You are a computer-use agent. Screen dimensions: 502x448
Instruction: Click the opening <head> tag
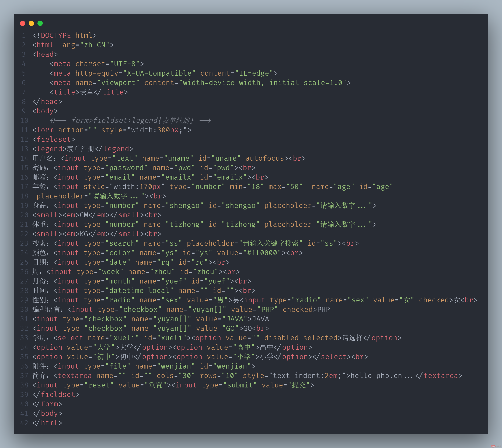pyautogui.click(x=45, y=54)
